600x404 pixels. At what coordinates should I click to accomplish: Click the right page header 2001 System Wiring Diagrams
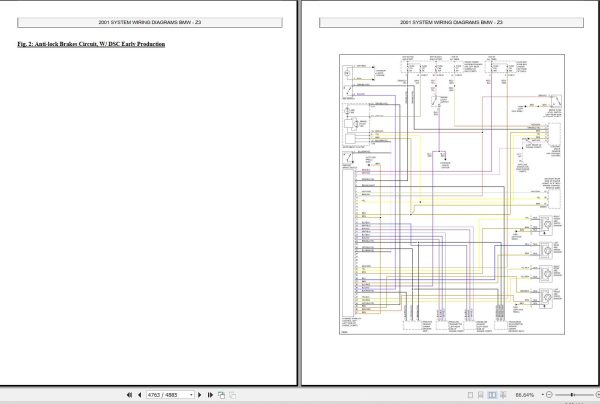[451, 22]
